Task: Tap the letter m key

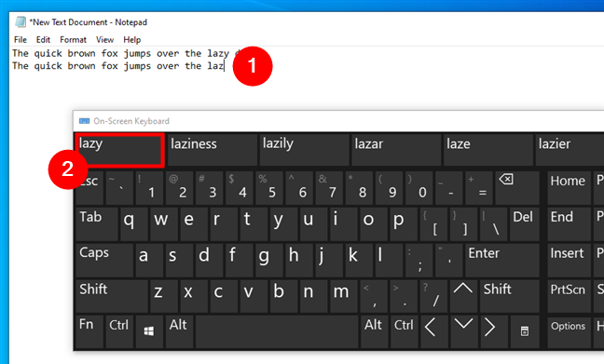Action: 343,296
